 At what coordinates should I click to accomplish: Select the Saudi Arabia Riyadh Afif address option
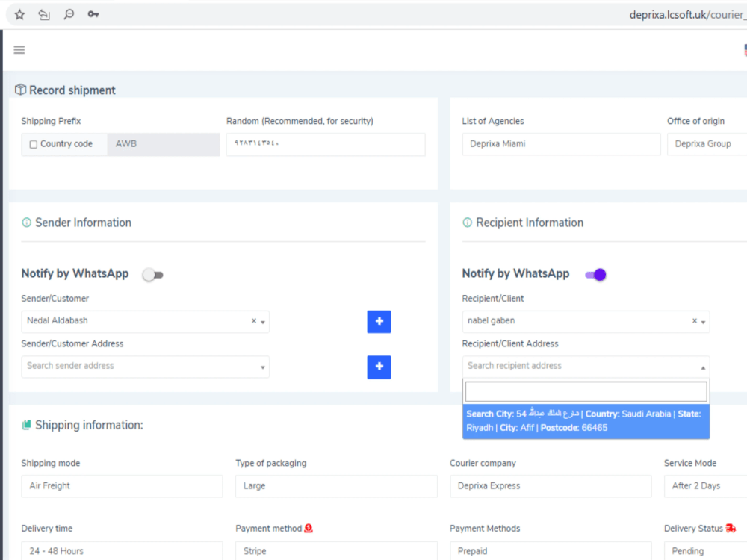[586, 421]
